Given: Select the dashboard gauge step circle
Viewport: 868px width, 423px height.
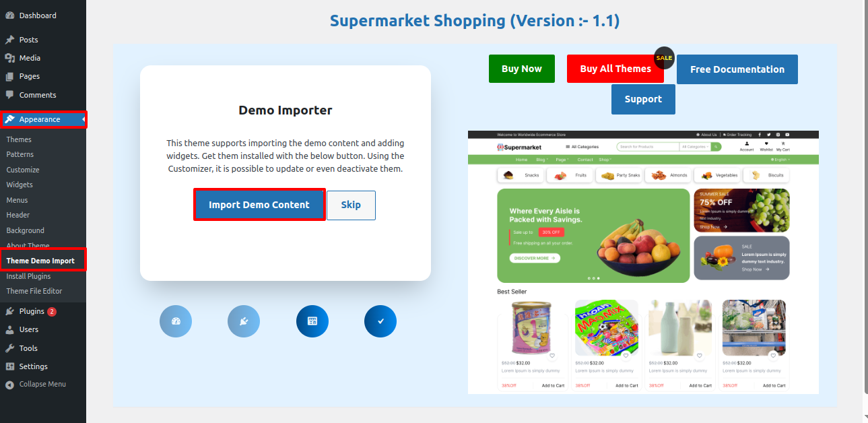Looking at the screenshot, I should [176, 321].
